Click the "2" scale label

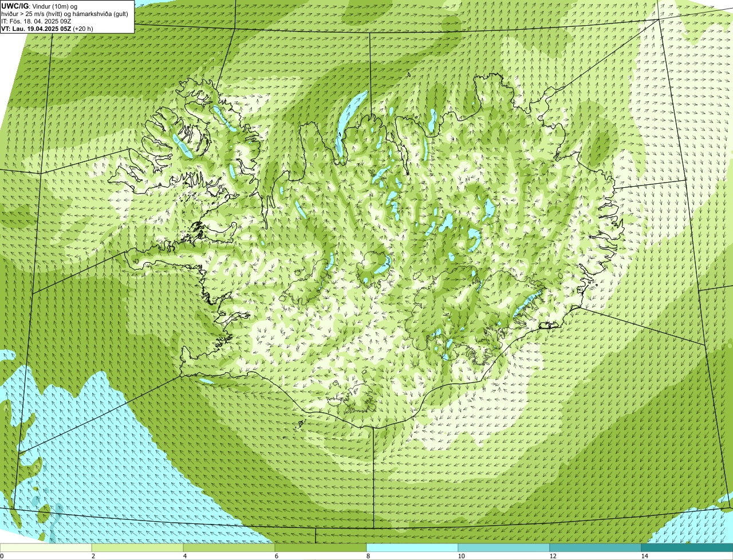(x=93, y=556)
